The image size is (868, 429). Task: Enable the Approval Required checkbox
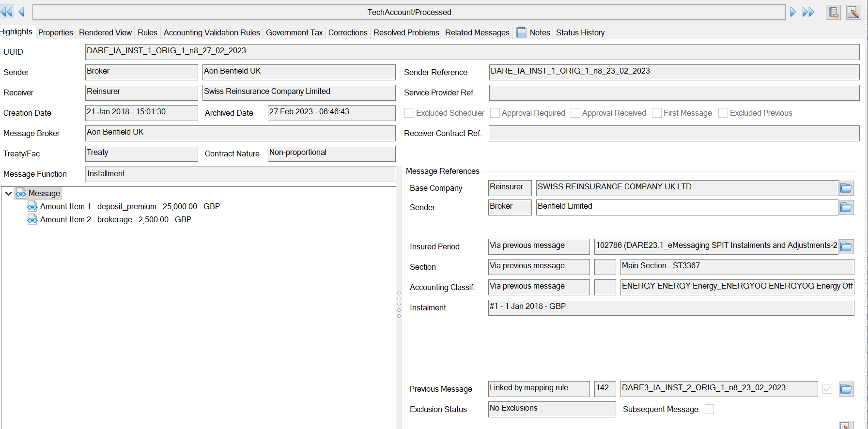[495, 113]
